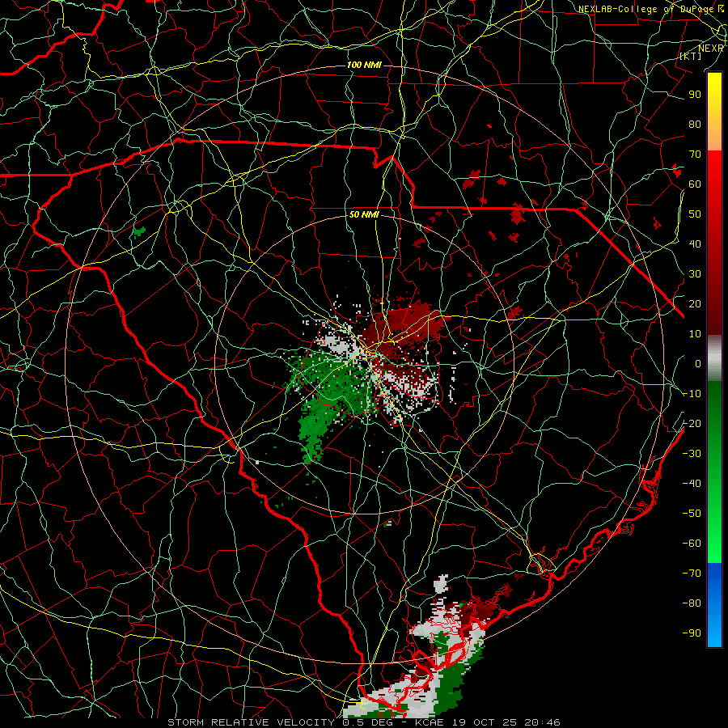
Task: Click the positive 90 value on velocity scale
Action: [x=695, y=95]
